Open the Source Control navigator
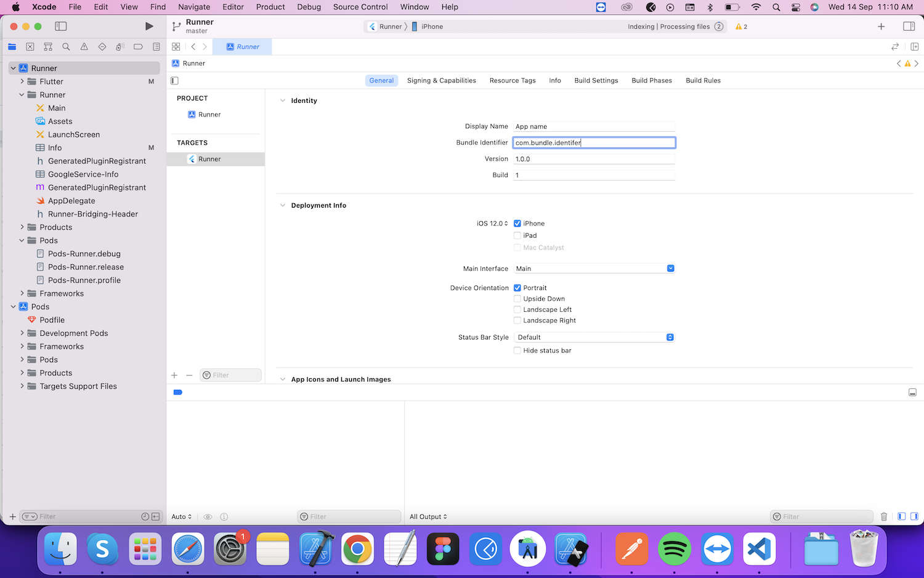The width and height of the screenshot is (924, 578). (x=30, y=47)
